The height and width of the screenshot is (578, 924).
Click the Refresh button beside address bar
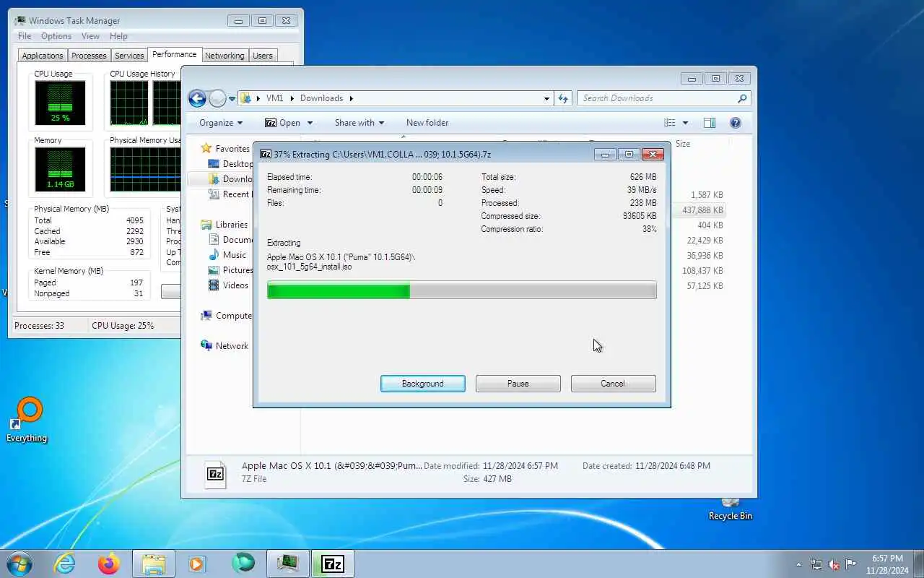pyautogui.click(x=563, y=98)
